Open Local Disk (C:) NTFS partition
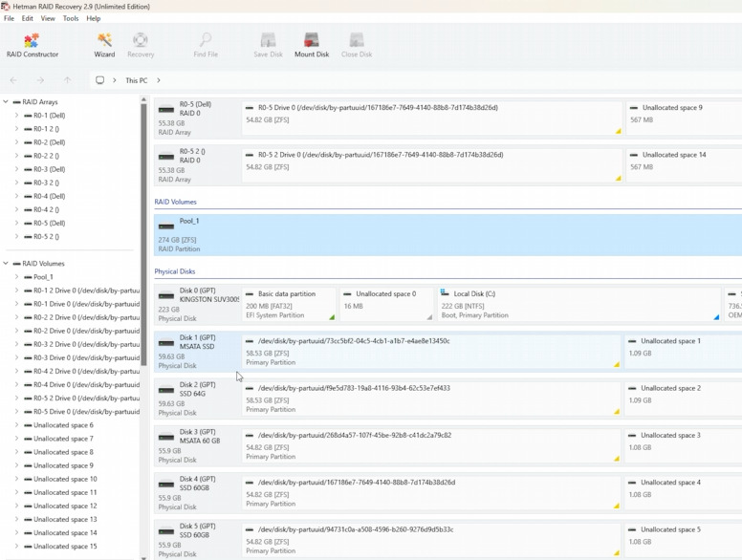This screenshot has width=742, height=560. pyautogui.click(x=579, y=305)
